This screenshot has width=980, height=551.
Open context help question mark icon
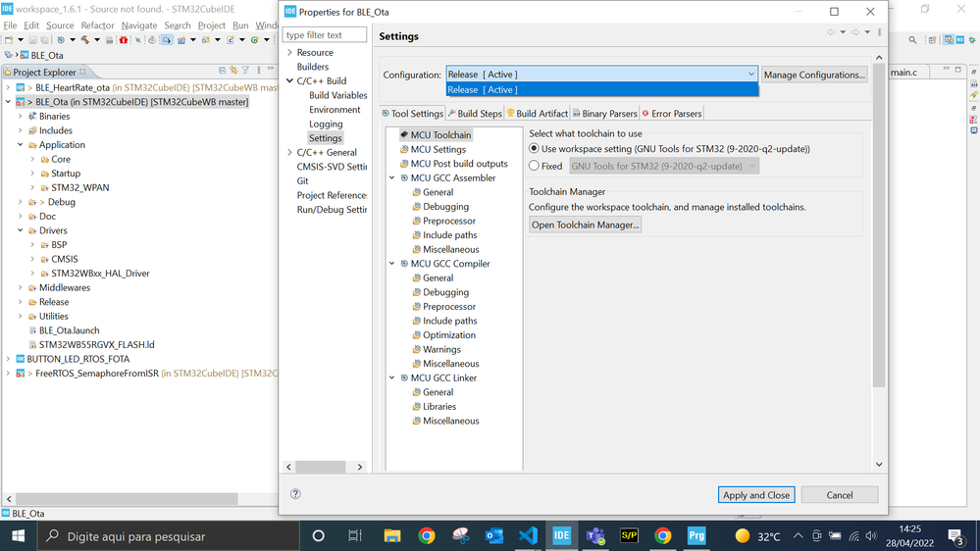pyautogui.click(x=295, y=493)
